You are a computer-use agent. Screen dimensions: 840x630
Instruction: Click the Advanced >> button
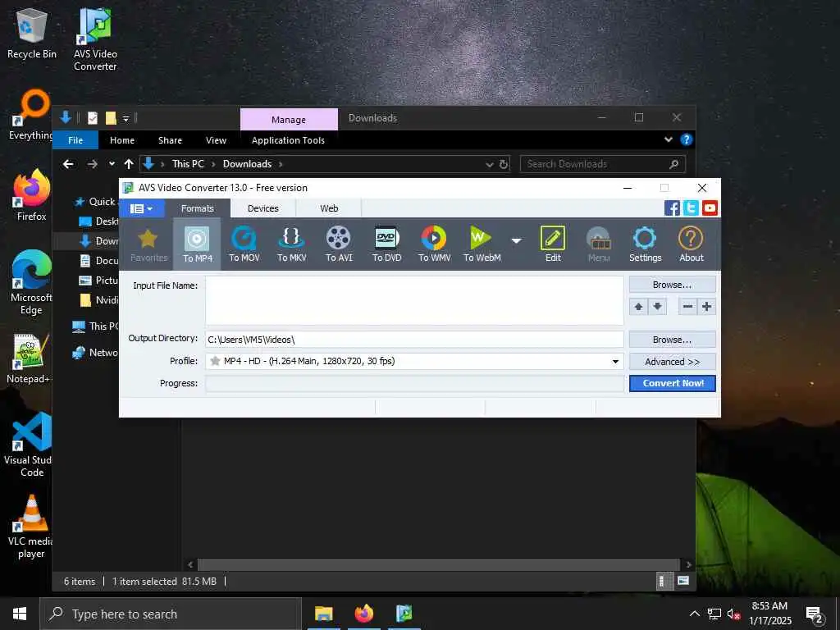673,362
